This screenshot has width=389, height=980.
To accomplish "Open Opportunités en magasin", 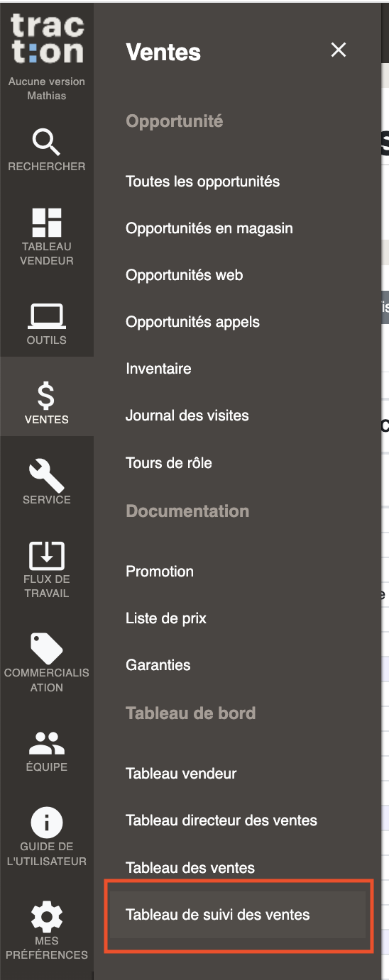I will [209, 228].
